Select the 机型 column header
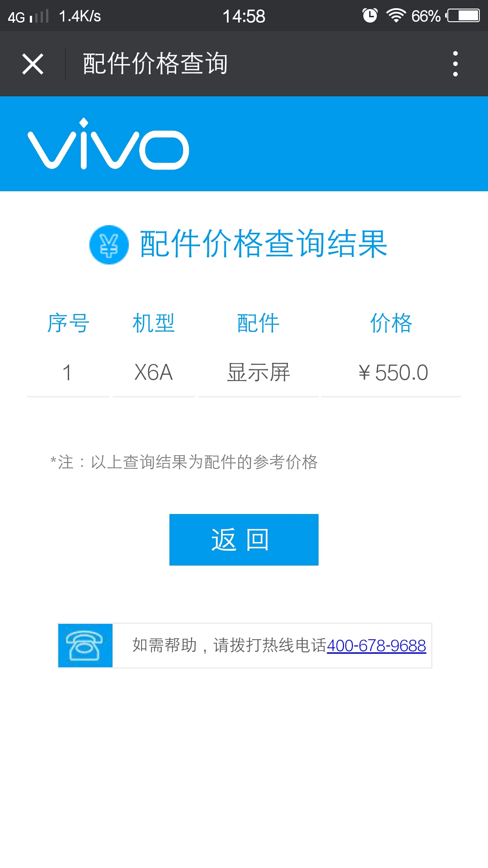The image size is (488, 868). pyautogui.click(x=154, y=322)
